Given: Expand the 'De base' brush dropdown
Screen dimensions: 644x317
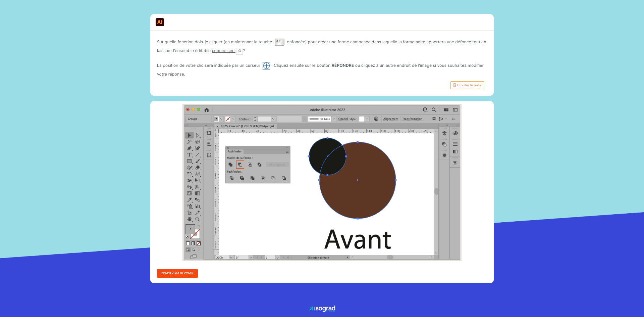Looking at the screenshot, I should [334, 119].
